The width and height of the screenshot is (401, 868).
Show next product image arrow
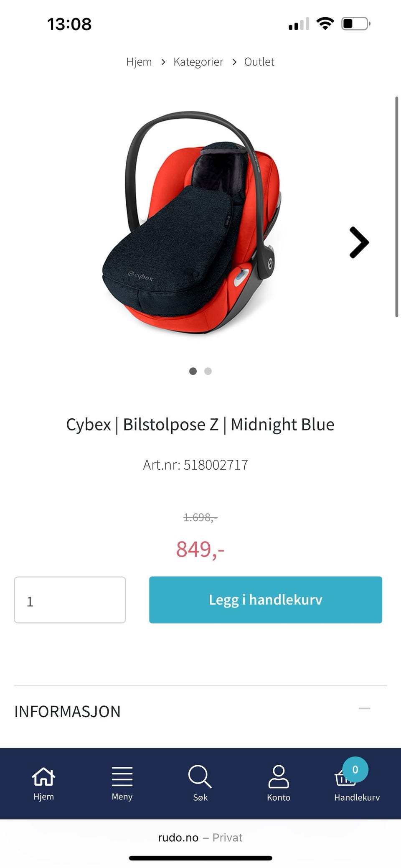(x=359, y=242)
